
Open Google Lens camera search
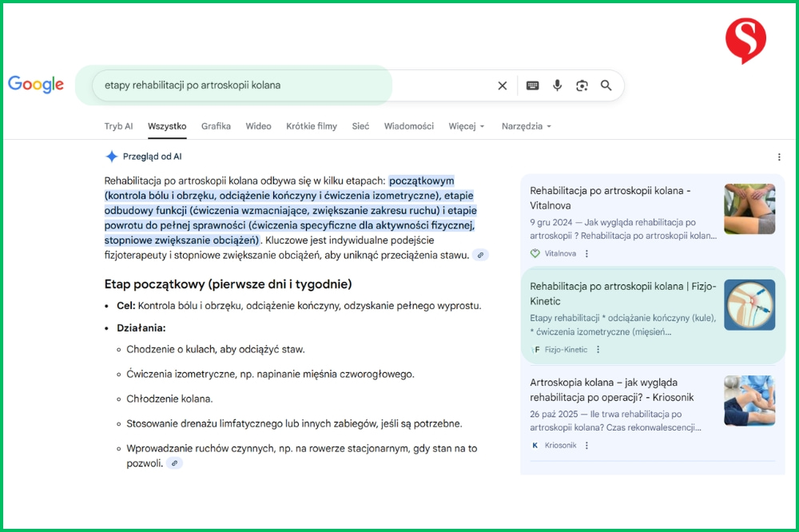point(582,85)
